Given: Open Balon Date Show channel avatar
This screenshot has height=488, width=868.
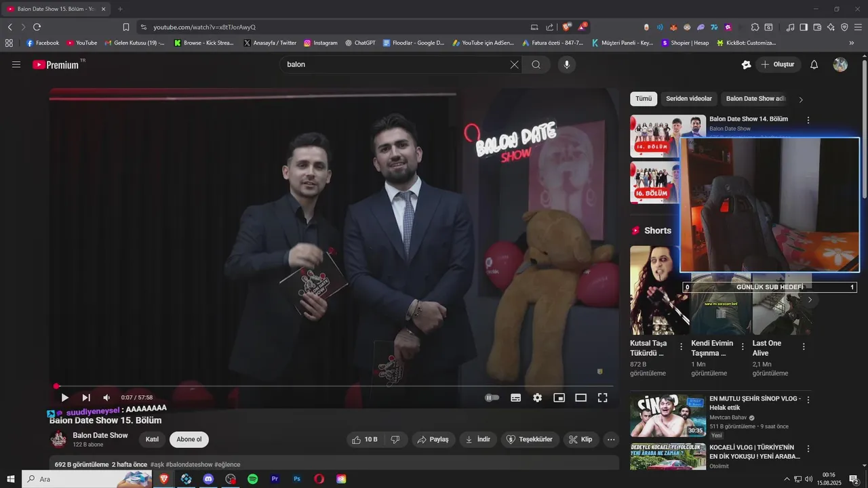Looking at the screenshot, I should pos(59,439).
